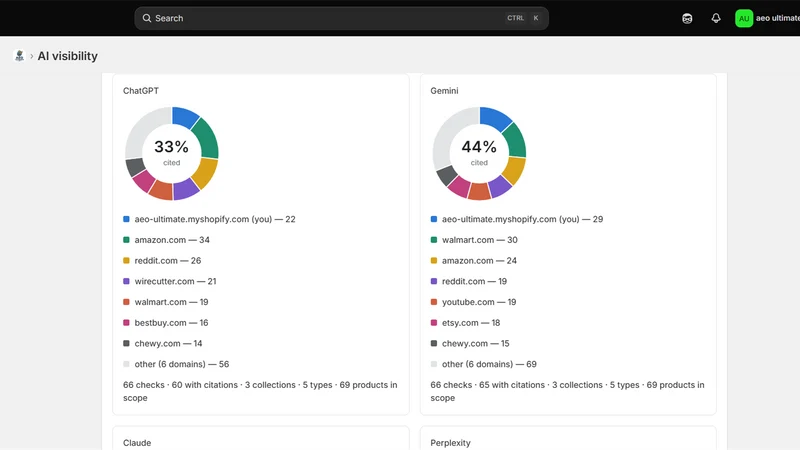The width and height of the screenshot is (800, 450).
Task: Select the ChatGPT yellow reddit.com legend swatch
Action: [x=126, y=261]
